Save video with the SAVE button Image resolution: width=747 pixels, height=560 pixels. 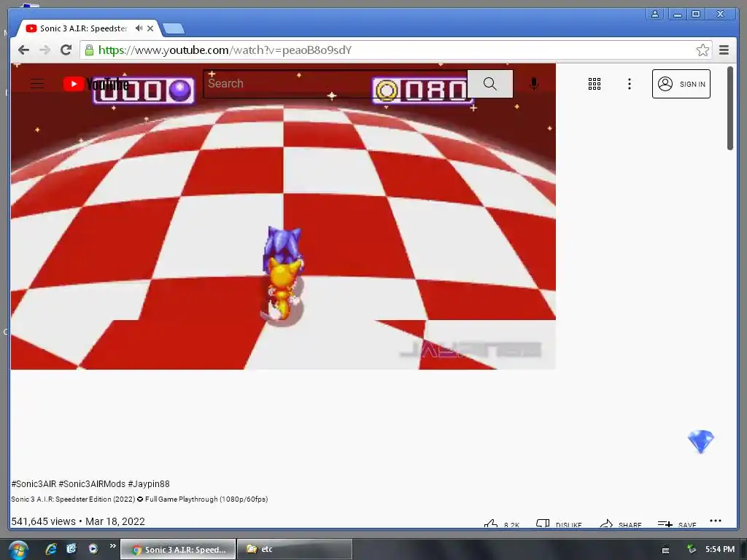pyautogui.click(x=677, y=524)
